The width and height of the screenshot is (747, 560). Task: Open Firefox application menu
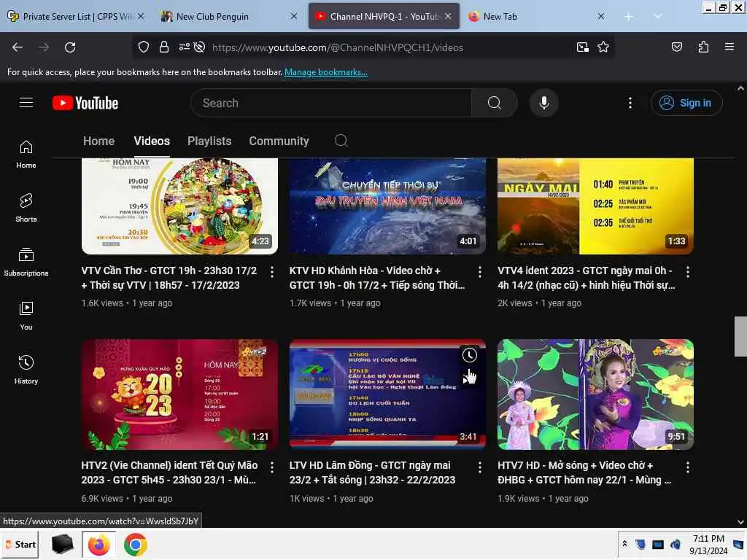[729, 47]
